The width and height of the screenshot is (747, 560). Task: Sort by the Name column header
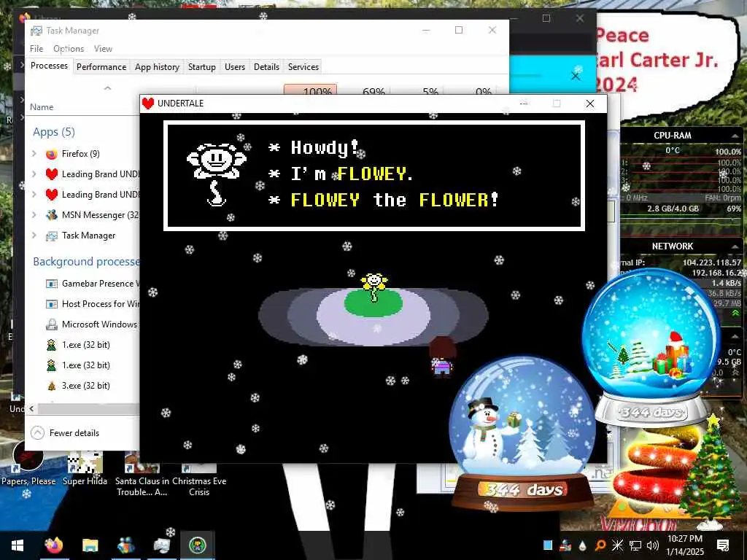click(x=42, y=107)
